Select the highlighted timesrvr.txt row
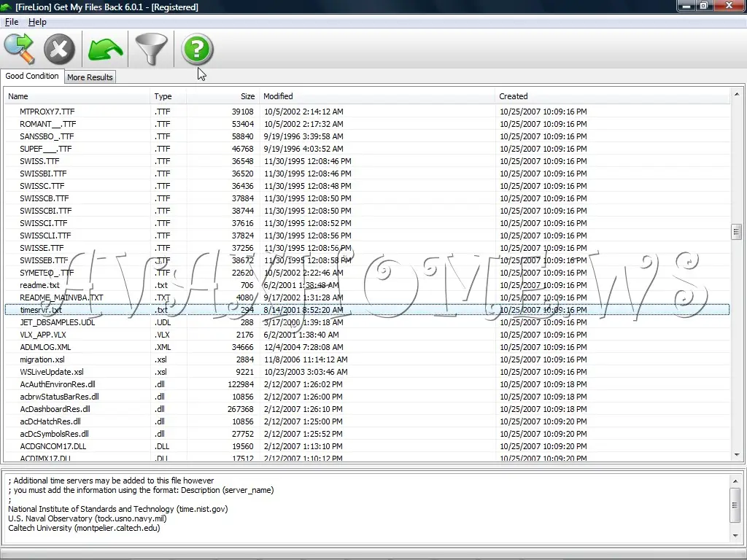747x560 pixels. pos(367,309)
